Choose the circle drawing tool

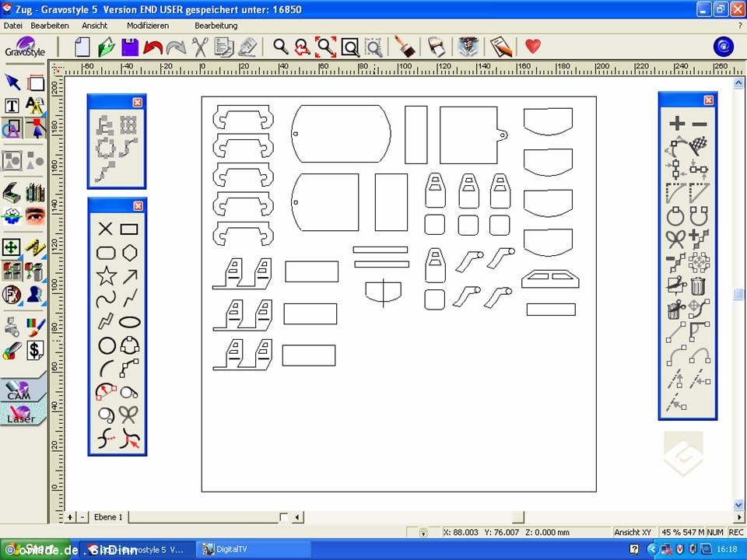[107, 345]
